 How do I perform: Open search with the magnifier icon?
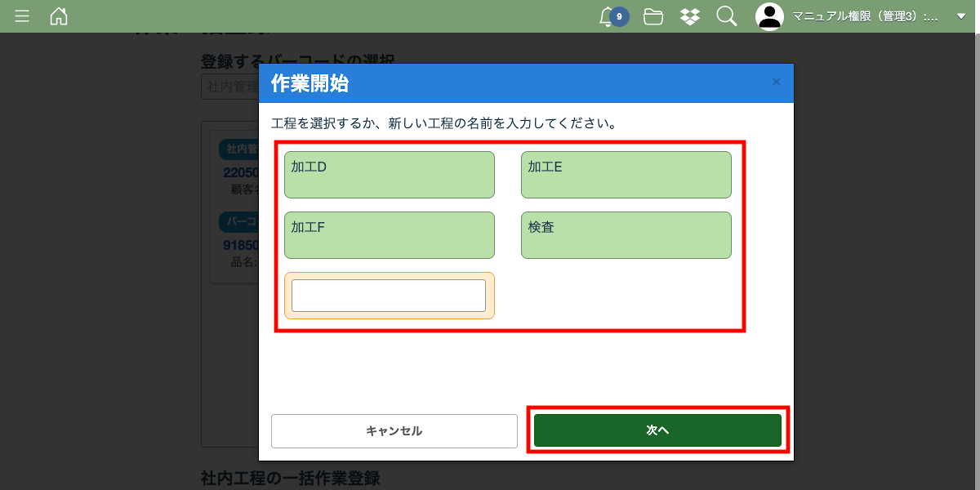click(726, 16)
